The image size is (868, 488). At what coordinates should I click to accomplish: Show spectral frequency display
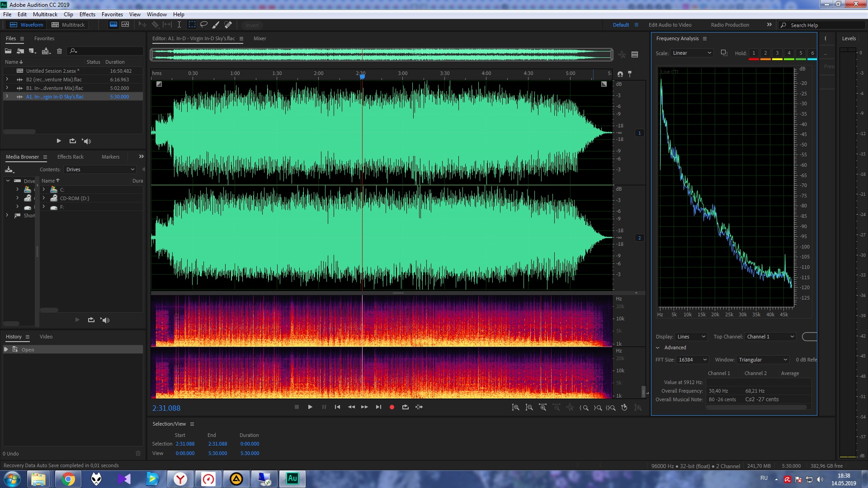pyautogui.click(x=113, y=25)
